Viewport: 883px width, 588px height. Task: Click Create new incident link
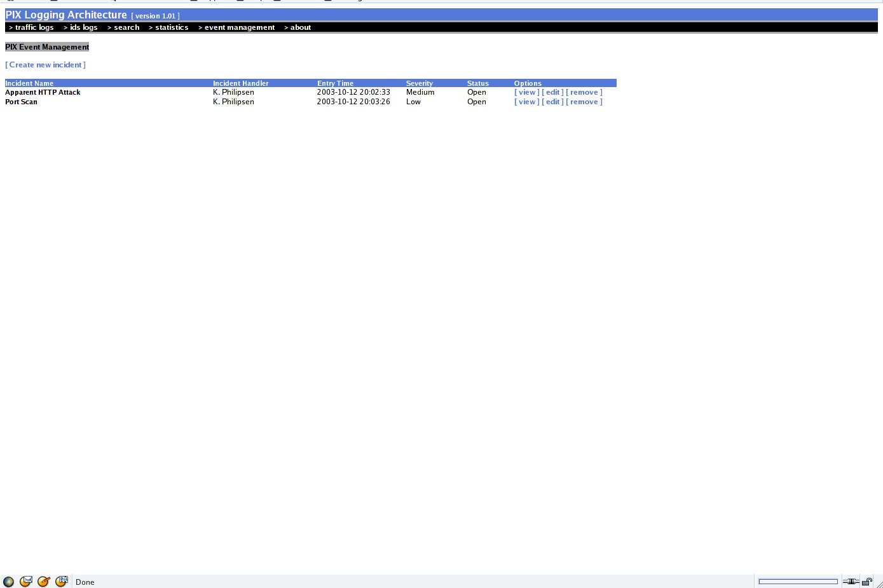45,65
